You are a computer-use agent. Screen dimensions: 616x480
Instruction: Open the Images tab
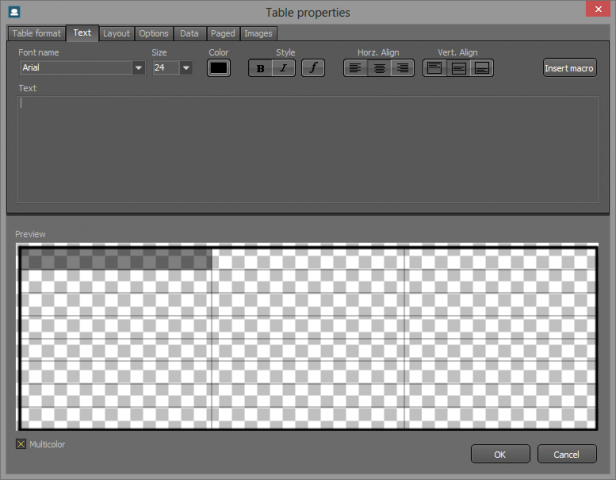258,33
